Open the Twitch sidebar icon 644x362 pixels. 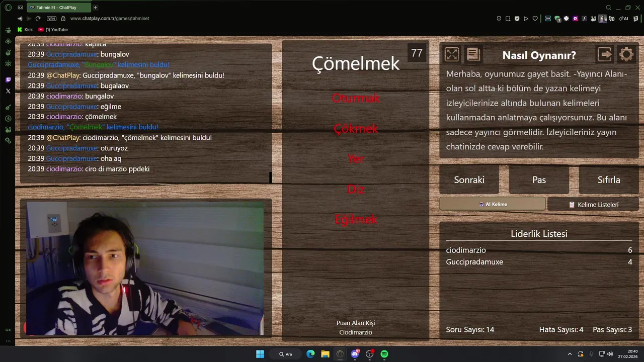point(8,80)
